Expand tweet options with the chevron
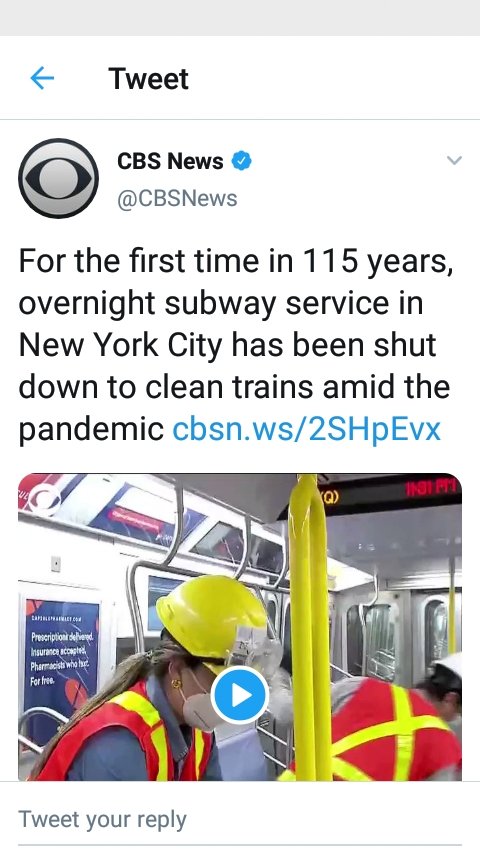The width and height of the screenshot is (480, 854). (454, 160)
